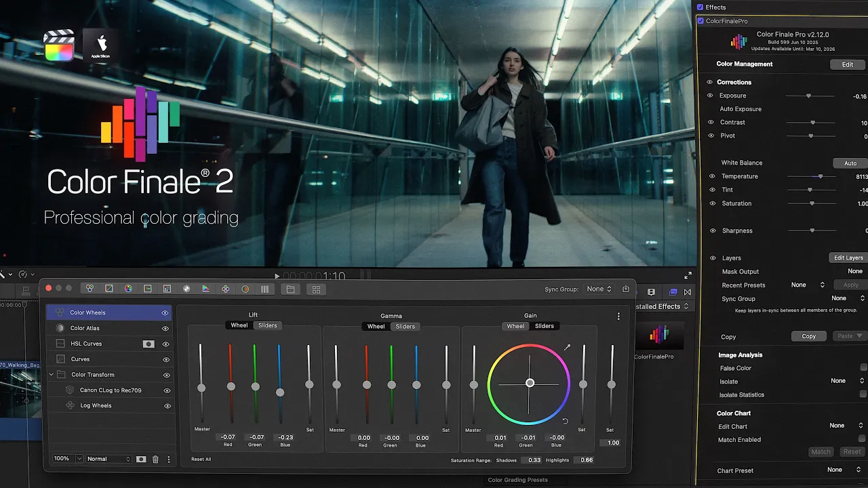This screenshot has height=488, width=868.
Task: Open the 100% opacity dropdown
Action: coord(68,459)
